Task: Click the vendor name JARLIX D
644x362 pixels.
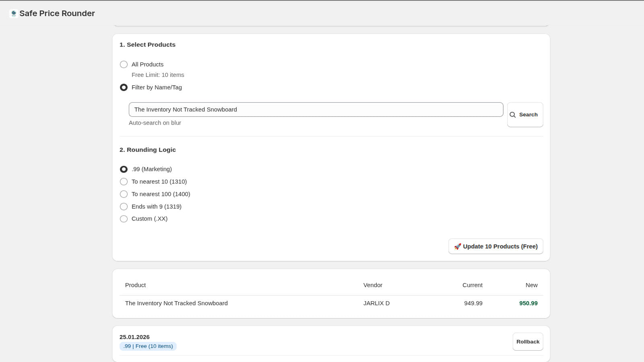Action: click(x=376, y=303)
